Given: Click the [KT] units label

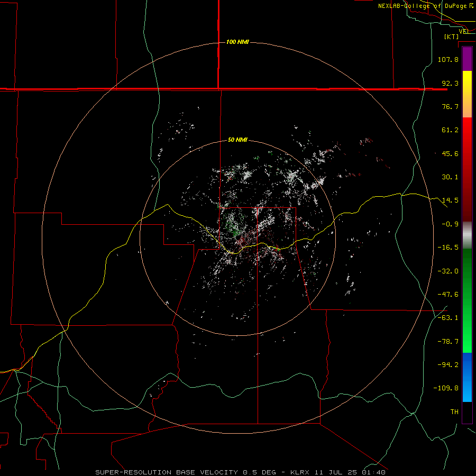Looking at the screenshot, I should pyautogui.click(x=452, y=36).
